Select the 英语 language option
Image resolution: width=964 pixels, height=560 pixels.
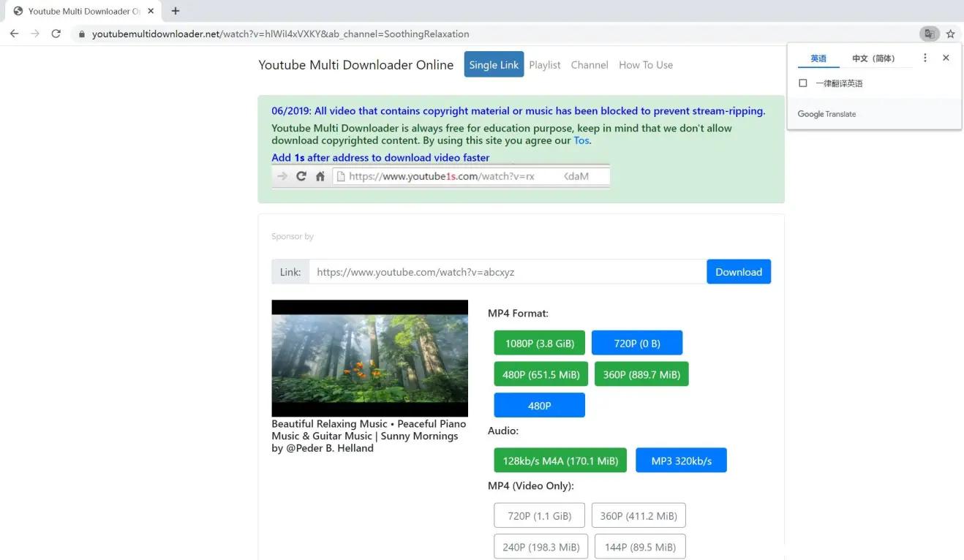[818, 57]
